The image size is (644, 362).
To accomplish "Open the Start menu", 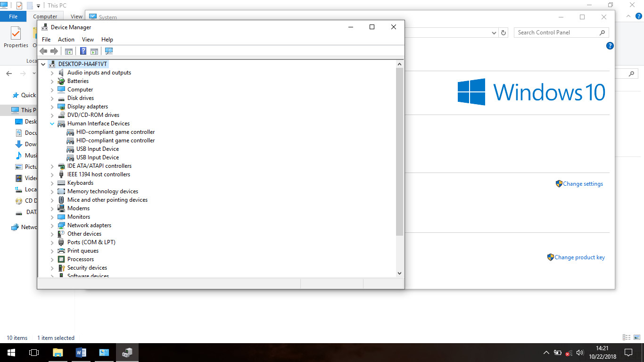I will click(11, 353).
